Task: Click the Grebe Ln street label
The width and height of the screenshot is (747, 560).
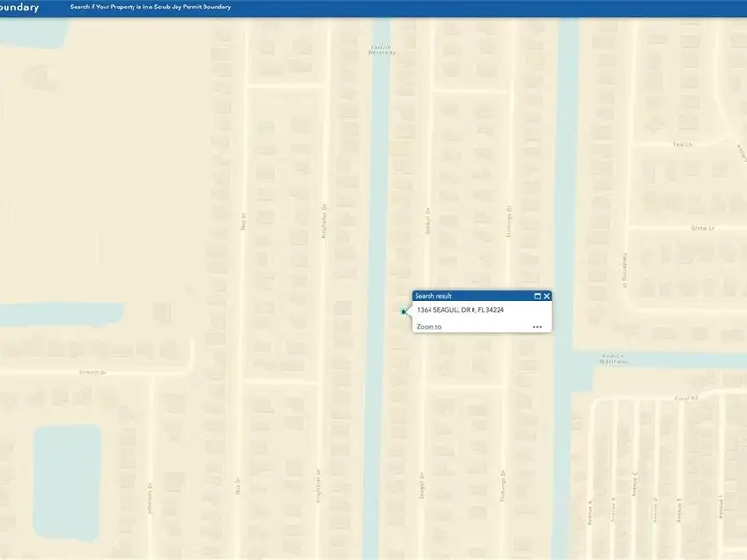Action: pyautogui.click(x=678, y=227)
